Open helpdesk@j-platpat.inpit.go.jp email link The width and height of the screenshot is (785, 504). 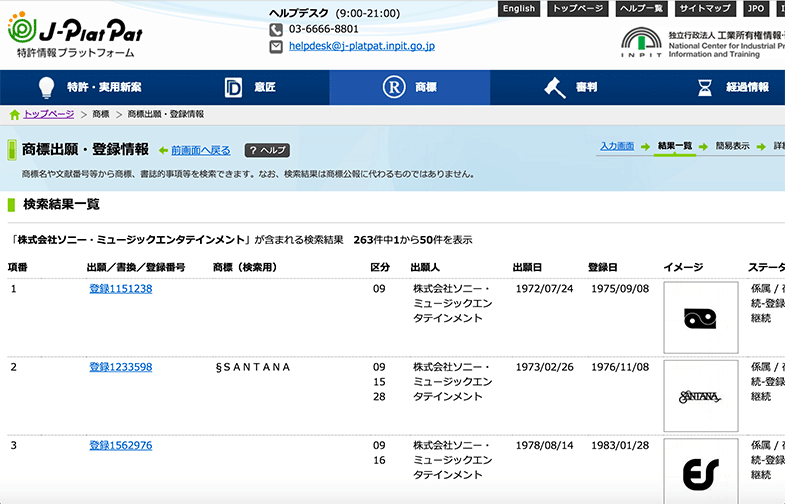(x=361, y=46)
